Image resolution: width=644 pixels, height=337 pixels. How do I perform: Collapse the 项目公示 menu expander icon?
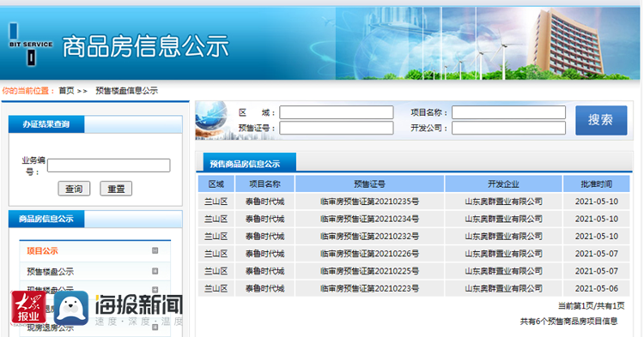click(155, 250)
